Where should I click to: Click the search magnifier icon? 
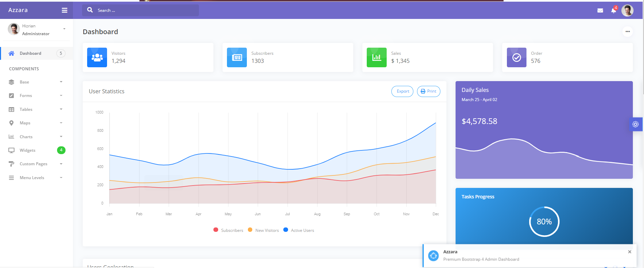click(x=90, y=10)
